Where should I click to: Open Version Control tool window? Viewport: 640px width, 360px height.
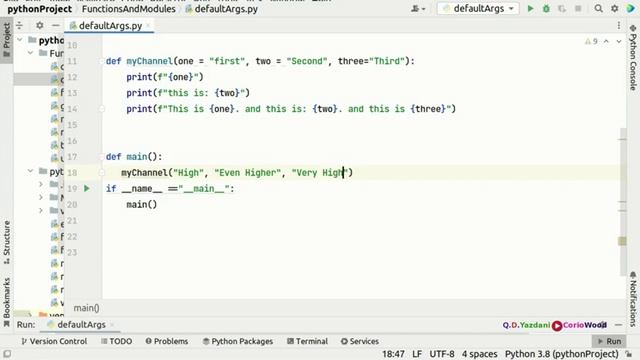(54, 341)
